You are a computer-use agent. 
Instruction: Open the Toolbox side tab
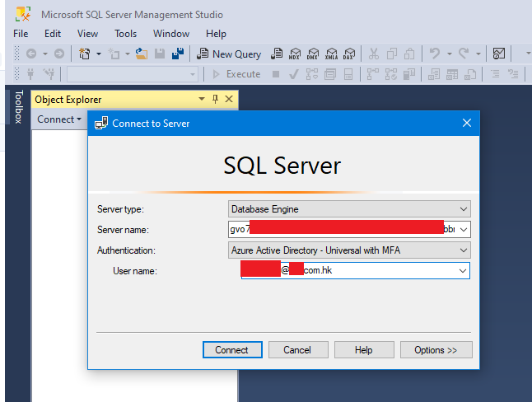pos(19,105)
